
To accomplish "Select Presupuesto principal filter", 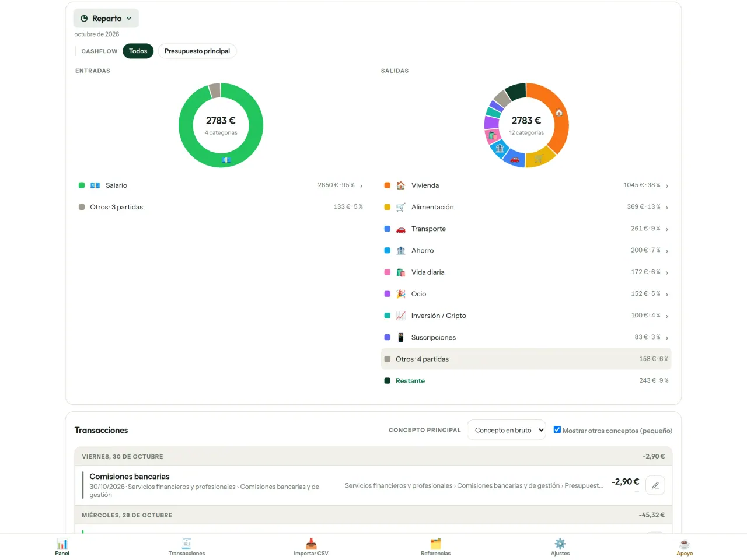I will click(x=197, y=51).
